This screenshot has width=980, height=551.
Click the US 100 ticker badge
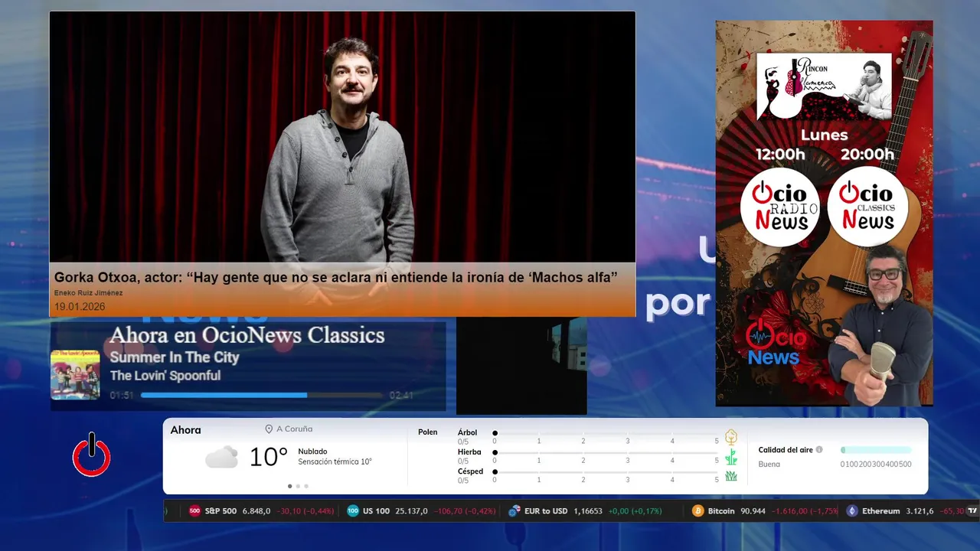[x=352, y=510]
